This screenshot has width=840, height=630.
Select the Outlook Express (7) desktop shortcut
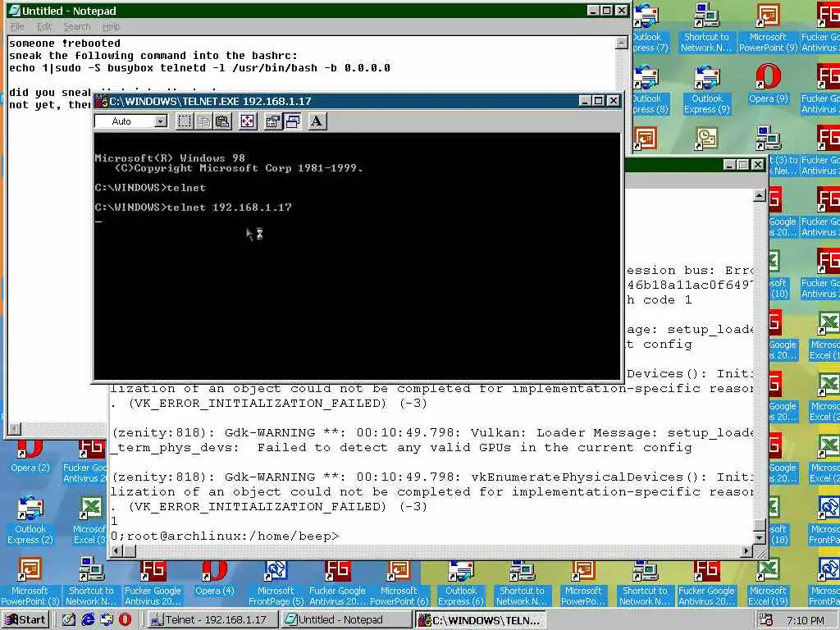(x=648, y=28)
